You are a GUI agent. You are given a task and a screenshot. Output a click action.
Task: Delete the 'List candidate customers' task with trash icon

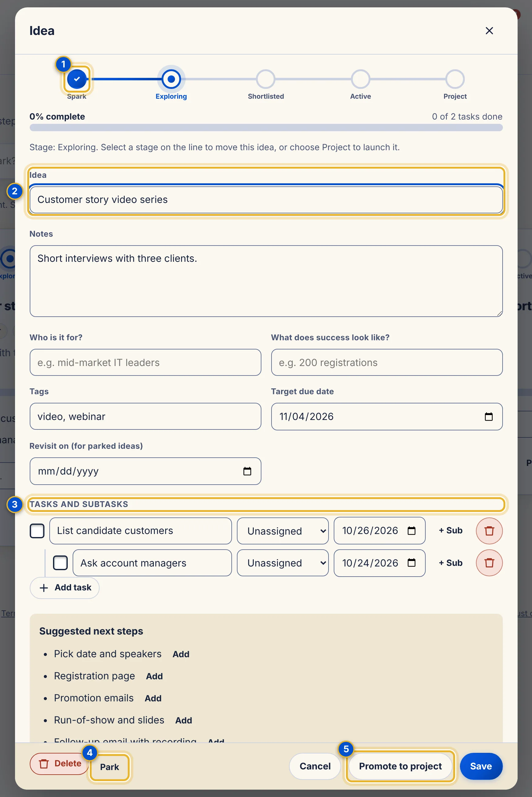click(489, 531)
